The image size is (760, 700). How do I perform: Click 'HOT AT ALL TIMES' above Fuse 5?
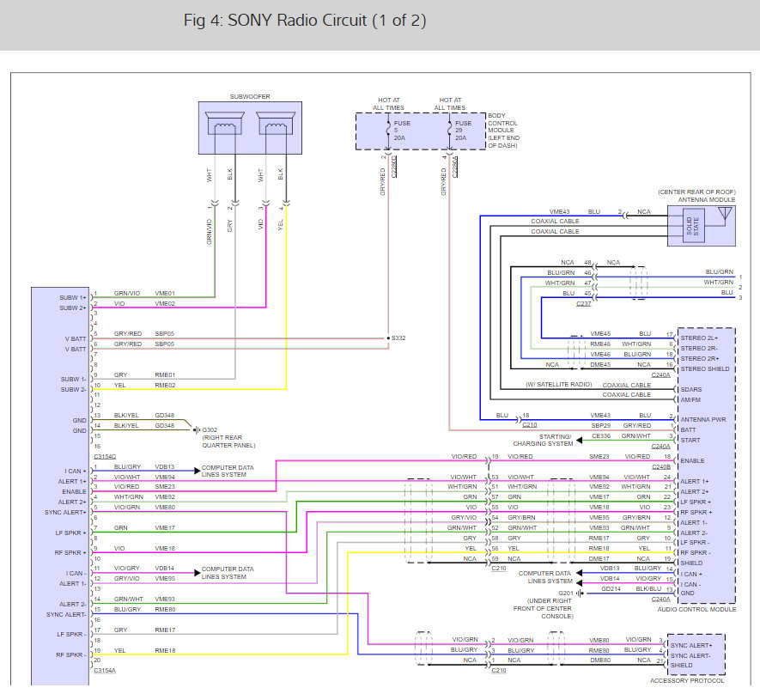pyautogui.click(x=388, y=104)
